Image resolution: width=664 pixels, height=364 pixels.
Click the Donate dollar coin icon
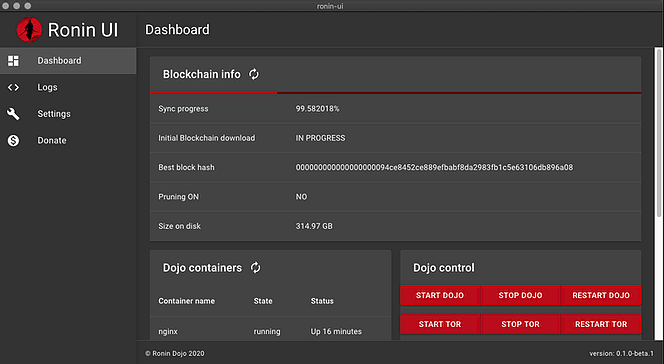13,140
